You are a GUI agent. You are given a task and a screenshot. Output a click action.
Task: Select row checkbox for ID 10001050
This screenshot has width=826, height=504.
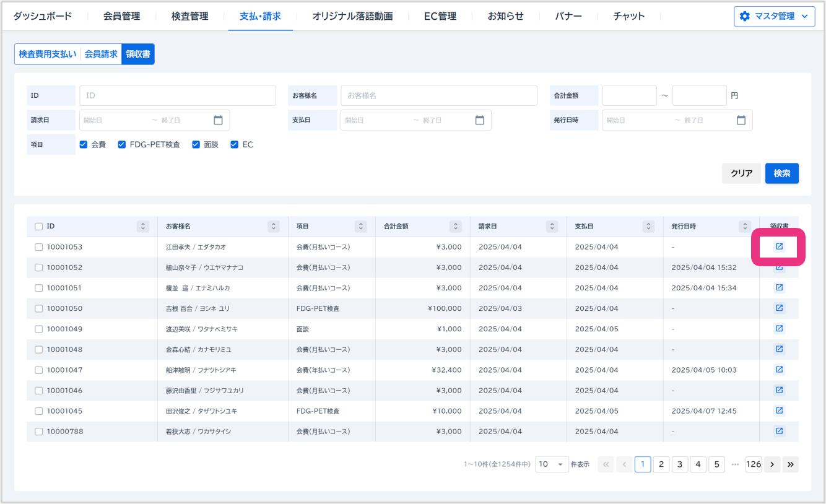point(39,308)
